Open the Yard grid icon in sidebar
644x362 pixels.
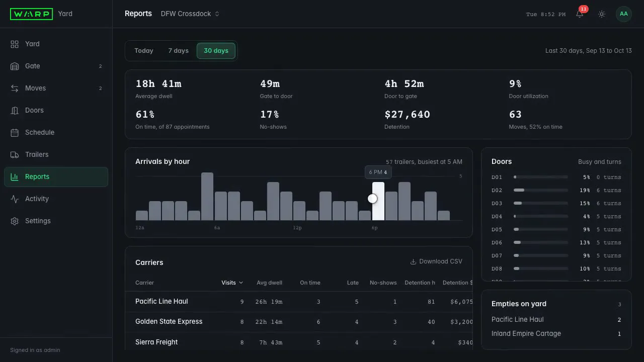click(x=15, y=44)
